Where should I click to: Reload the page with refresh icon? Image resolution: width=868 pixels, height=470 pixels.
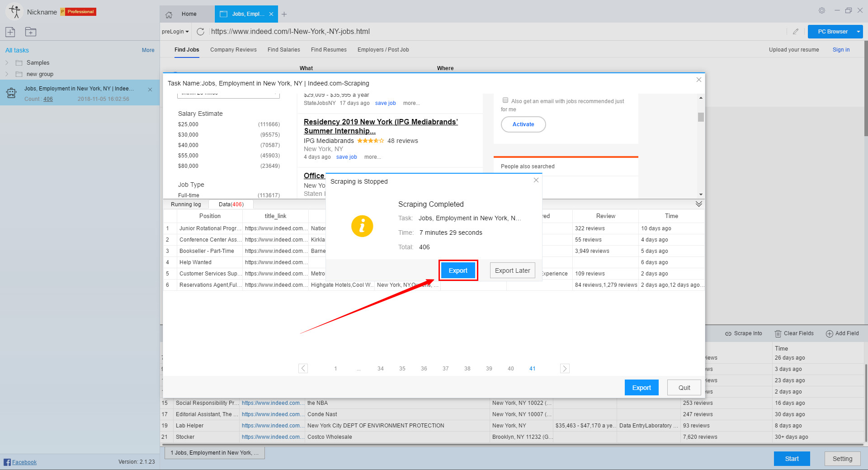[201, 32]
